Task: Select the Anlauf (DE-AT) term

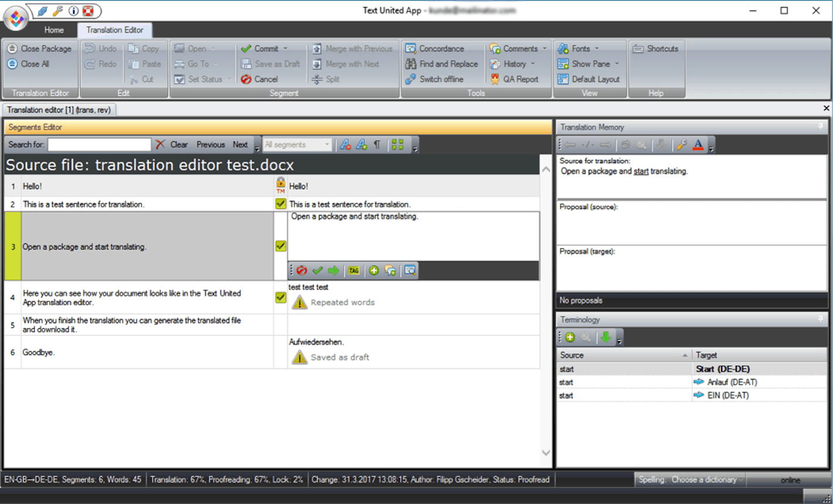Action: (732, 382)
